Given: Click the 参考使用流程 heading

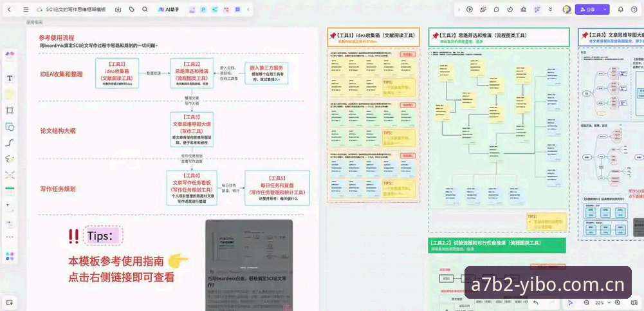Looking at the screenshot, I should [57, 37].
